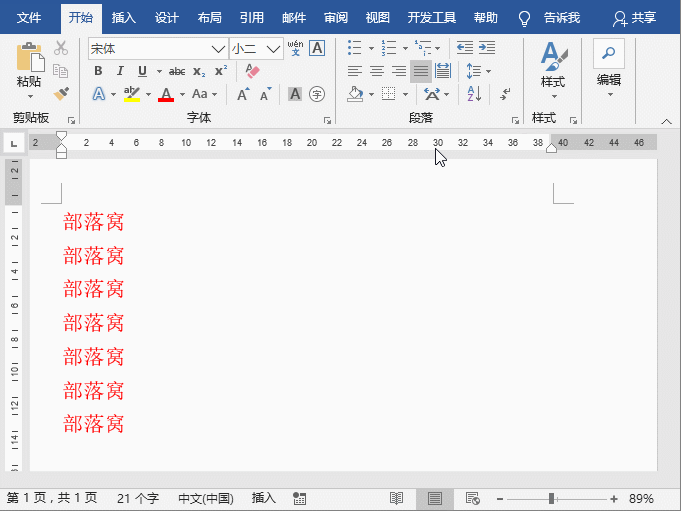Screen dimensions: 681x511
Task: Switch to Read Mode view
Action: tap(396, 498)
